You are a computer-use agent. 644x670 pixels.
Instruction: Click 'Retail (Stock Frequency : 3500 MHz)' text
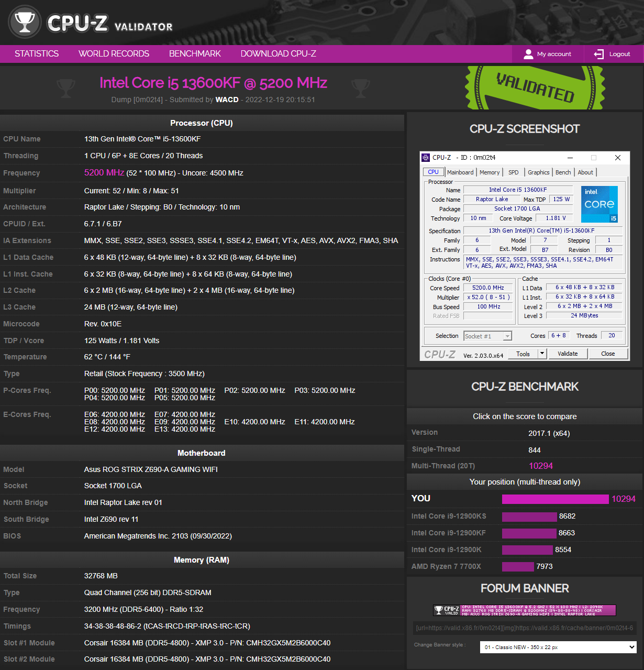[145, 374]
